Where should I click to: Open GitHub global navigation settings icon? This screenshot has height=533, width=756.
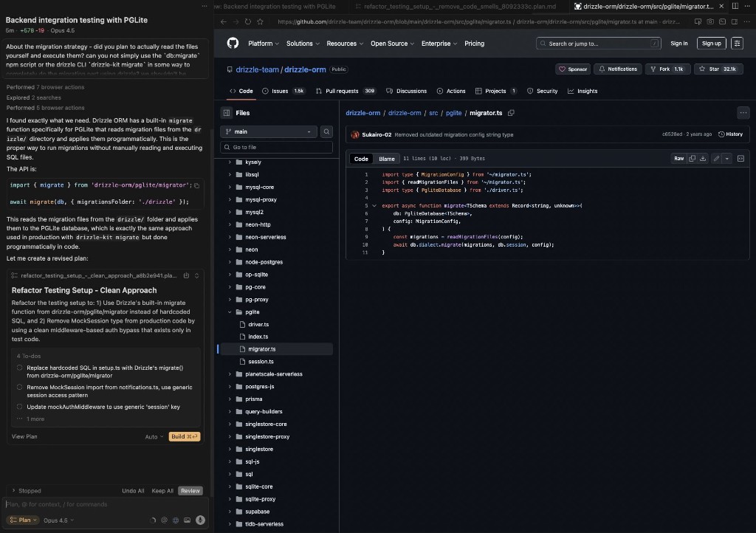click(738, 44)
